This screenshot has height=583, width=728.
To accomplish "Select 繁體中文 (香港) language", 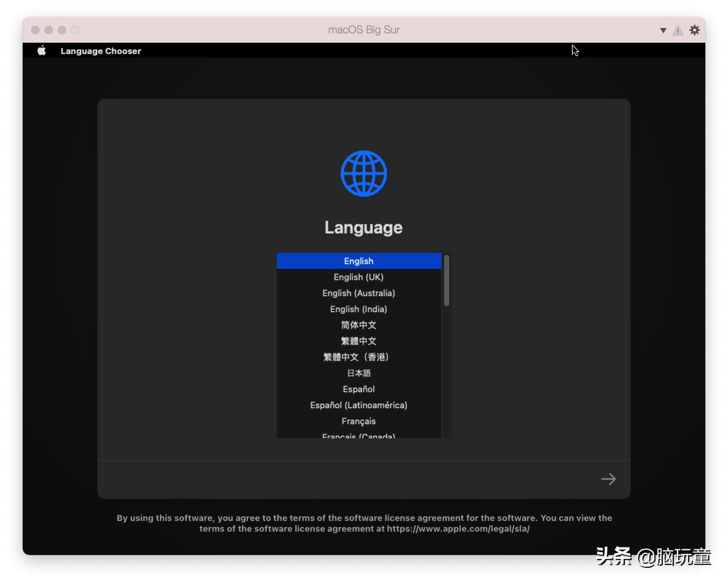I will (356, 357).
